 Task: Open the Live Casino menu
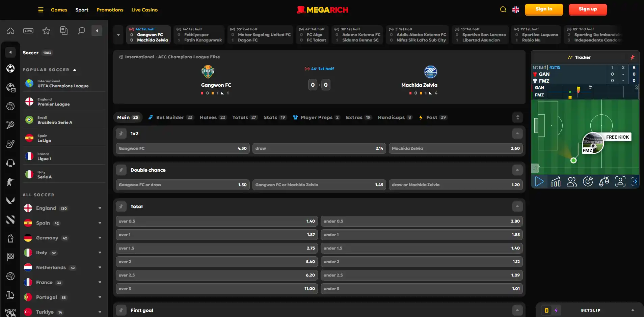144,10
